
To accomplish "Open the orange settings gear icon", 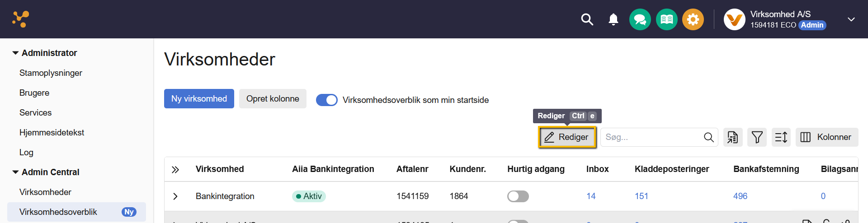I will click(693, 19).
